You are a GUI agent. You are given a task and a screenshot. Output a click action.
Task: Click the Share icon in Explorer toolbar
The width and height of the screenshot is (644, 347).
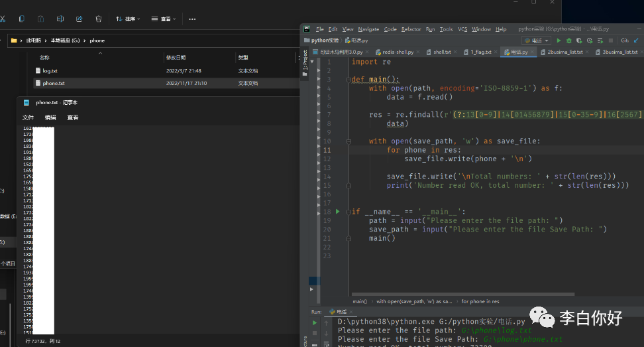tap(80, 19)
